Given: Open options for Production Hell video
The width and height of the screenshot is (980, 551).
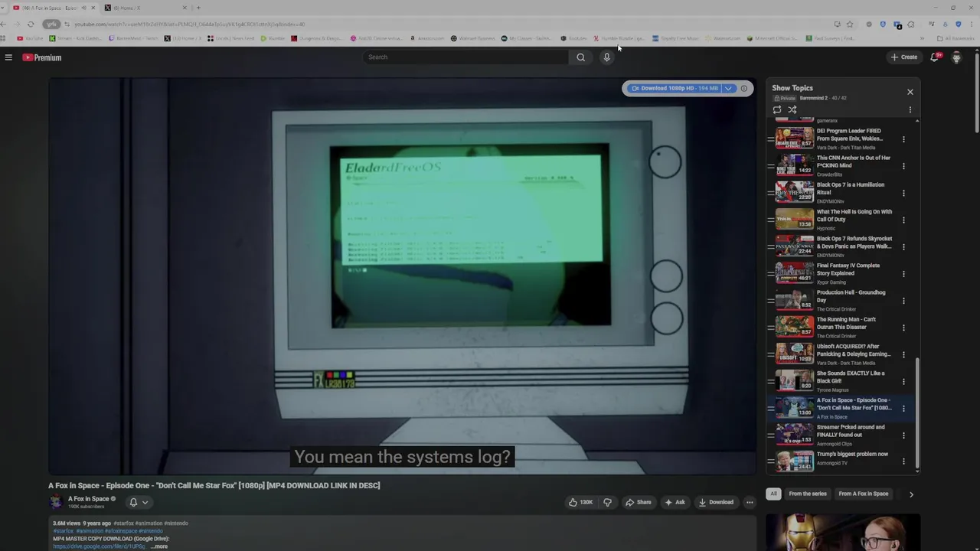Looking at the screenshot, I should pos(903,301).
